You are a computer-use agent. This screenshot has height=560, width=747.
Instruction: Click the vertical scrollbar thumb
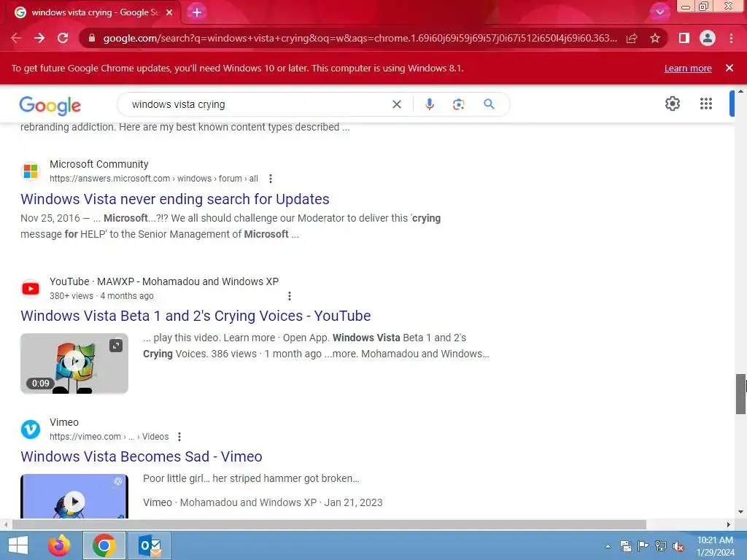pyautogui.click(x=740, y=394)
